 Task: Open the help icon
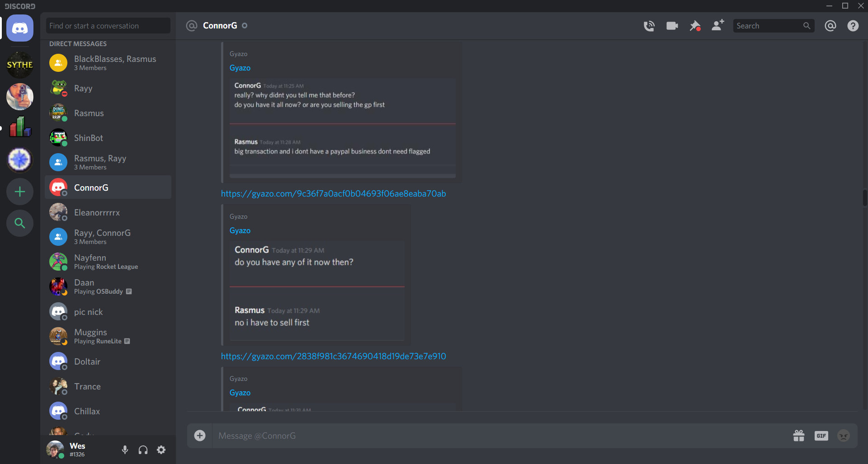click(x=853, y=26)
